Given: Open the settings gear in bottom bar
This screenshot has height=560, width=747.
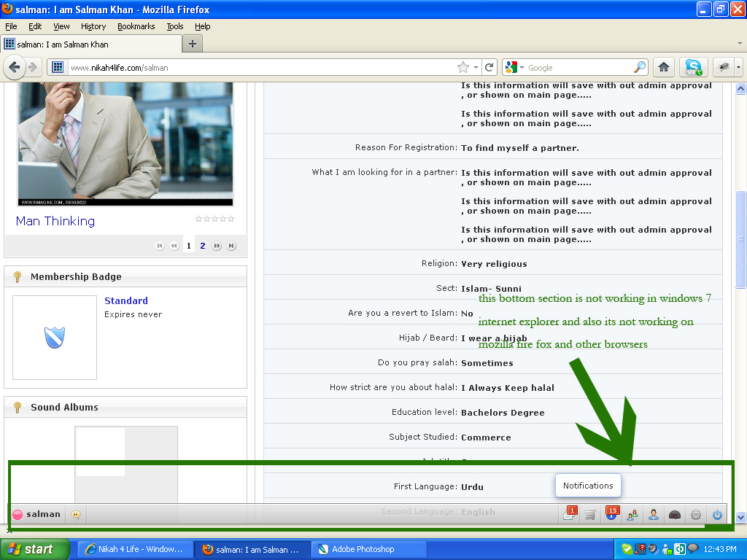Looking at the screenshot, I should click(696, 515).
